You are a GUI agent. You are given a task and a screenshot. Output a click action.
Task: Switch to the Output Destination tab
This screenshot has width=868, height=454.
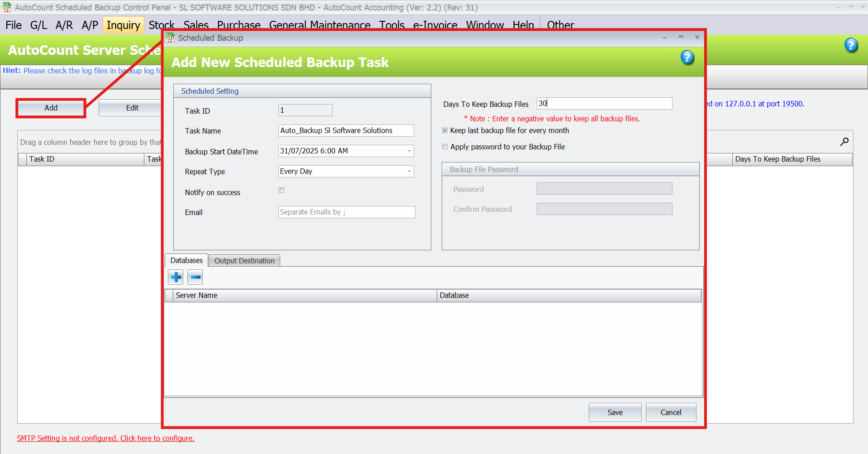click(x=244, y=261)
